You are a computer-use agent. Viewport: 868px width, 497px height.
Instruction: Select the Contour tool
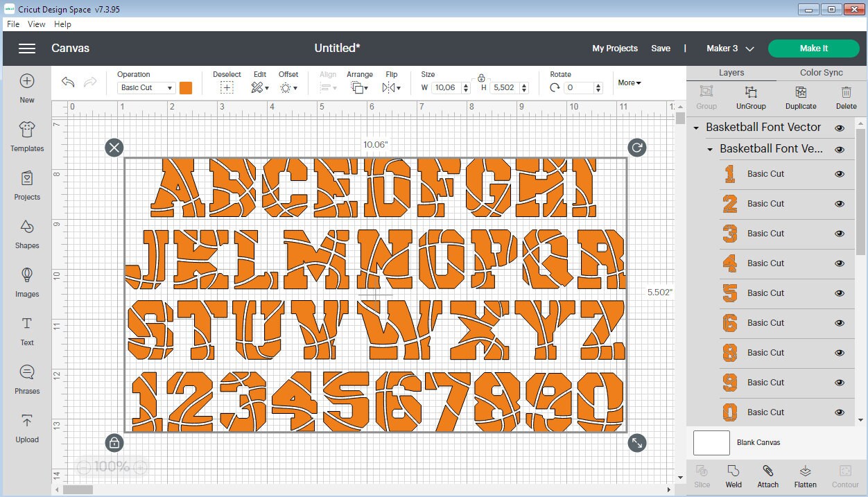pos(844,476)
